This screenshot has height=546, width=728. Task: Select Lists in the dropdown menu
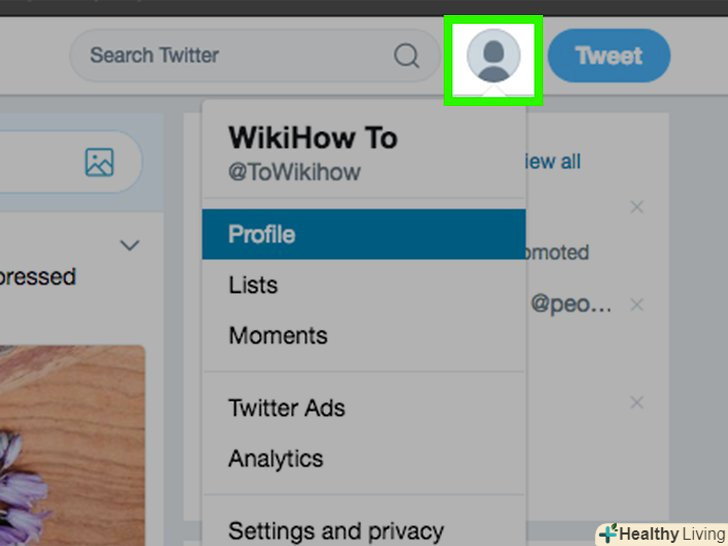coord(253,285)
